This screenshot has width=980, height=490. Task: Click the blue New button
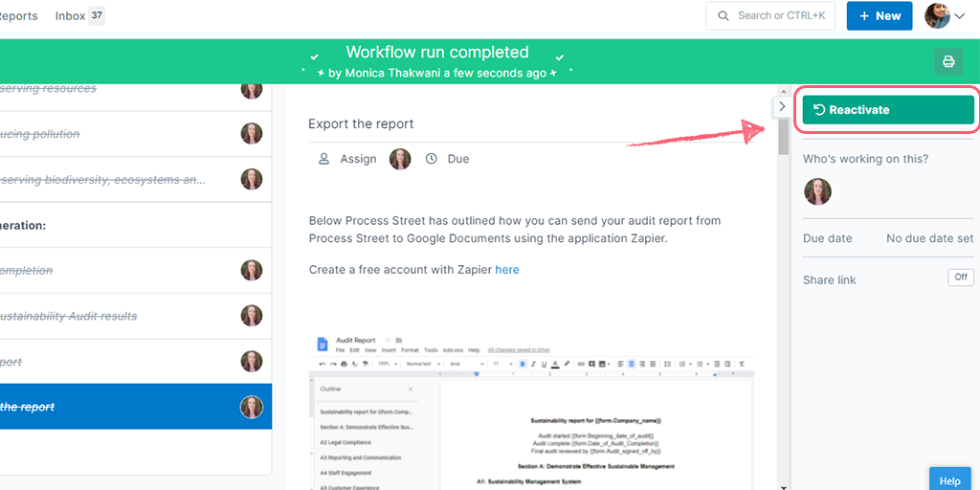879,16
